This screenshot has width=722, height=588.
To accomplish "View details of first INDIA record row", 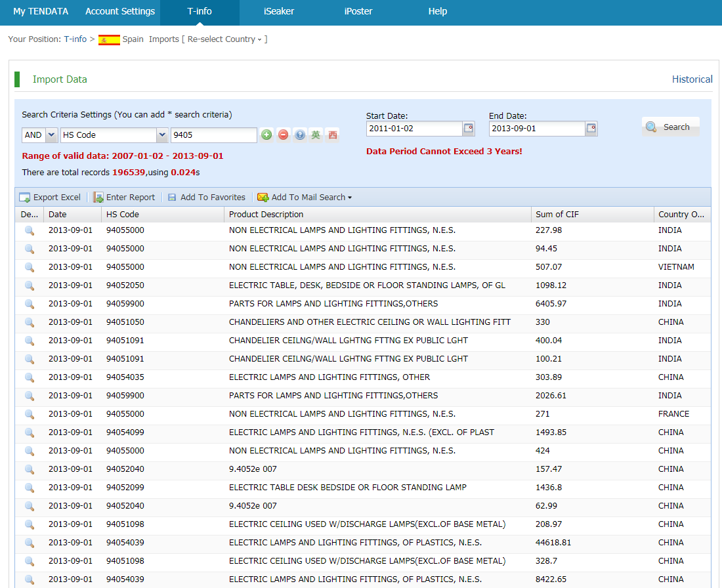I will (x=29, y=230).
